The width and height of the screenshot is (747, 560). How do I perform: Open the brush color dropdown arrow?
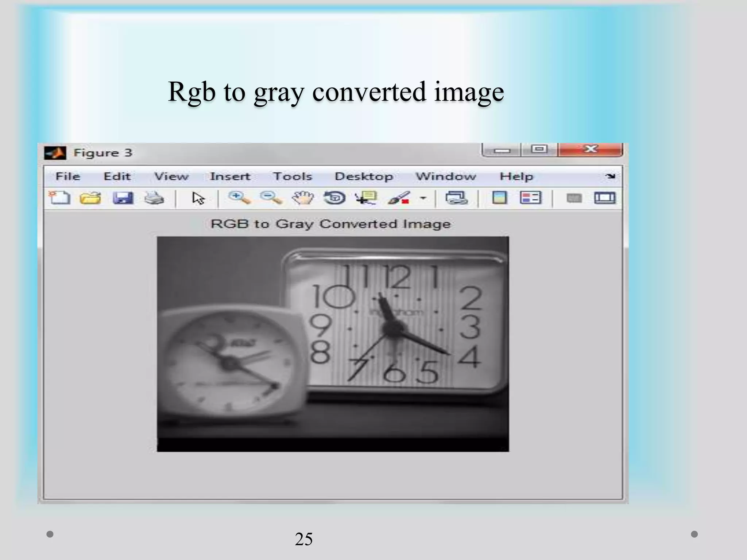coord(423,198)
